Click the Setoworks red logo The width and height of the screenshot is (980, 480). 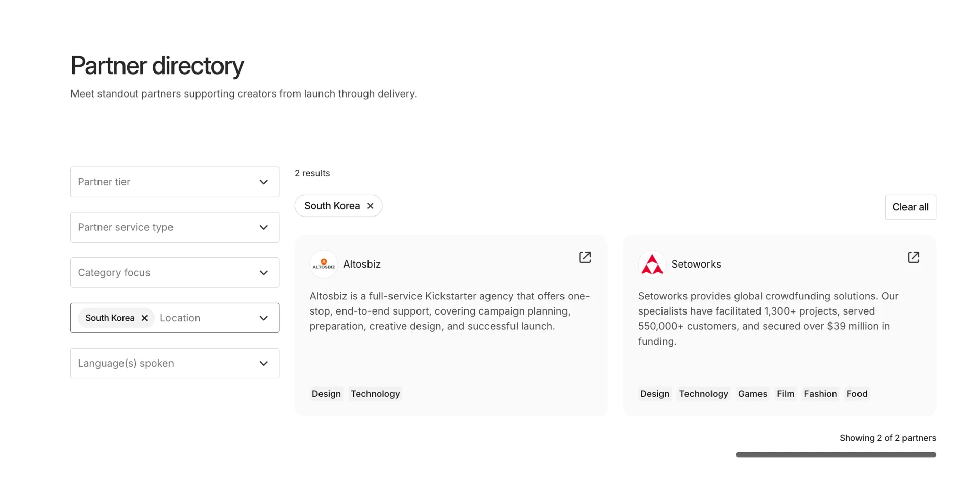tap(652, 265)
